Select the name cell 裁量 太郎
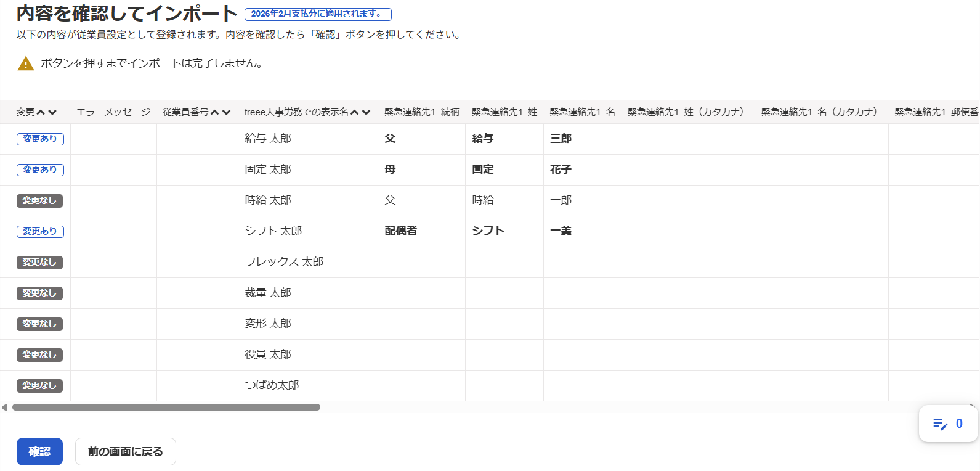 [x=308, y=293]
